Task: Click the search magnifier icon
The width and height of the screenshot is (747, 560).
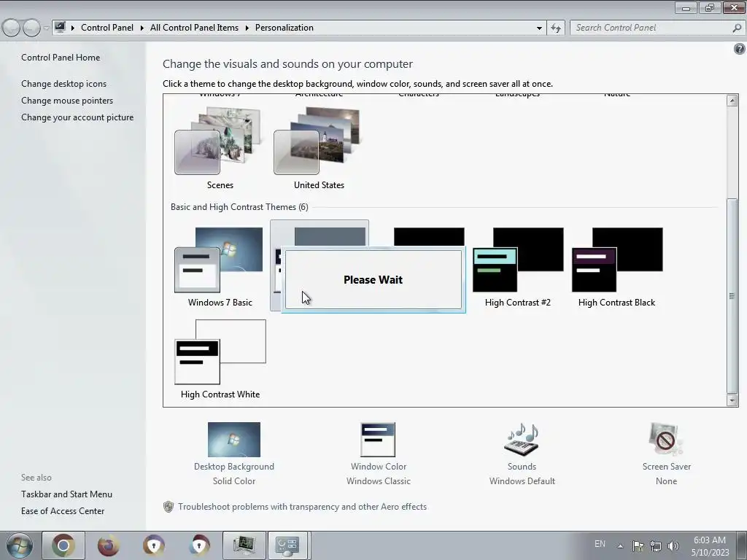Action: pos(737,28)
